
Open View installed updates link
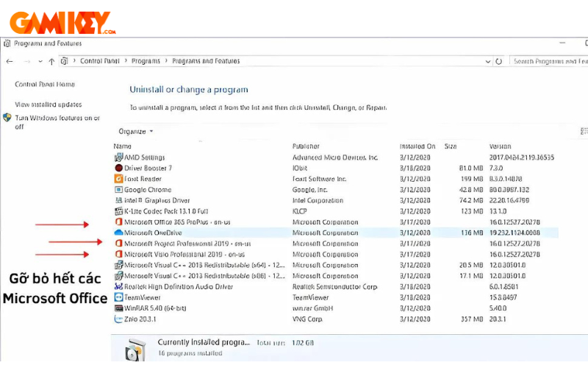[x=48, y=105]
